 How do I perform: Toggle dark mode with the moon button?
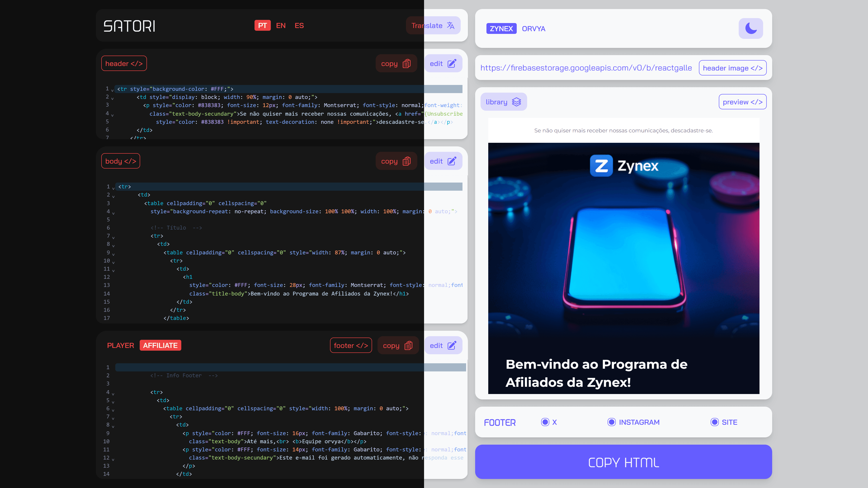(751, 28)
